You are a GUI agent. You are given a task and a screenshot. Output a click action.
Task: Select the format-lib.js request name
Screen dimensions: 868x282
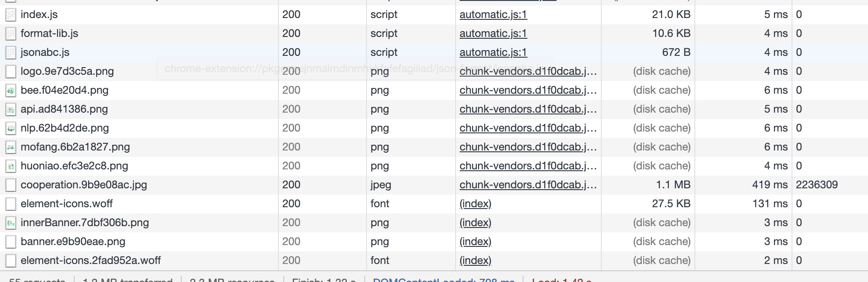coord(49,33)
